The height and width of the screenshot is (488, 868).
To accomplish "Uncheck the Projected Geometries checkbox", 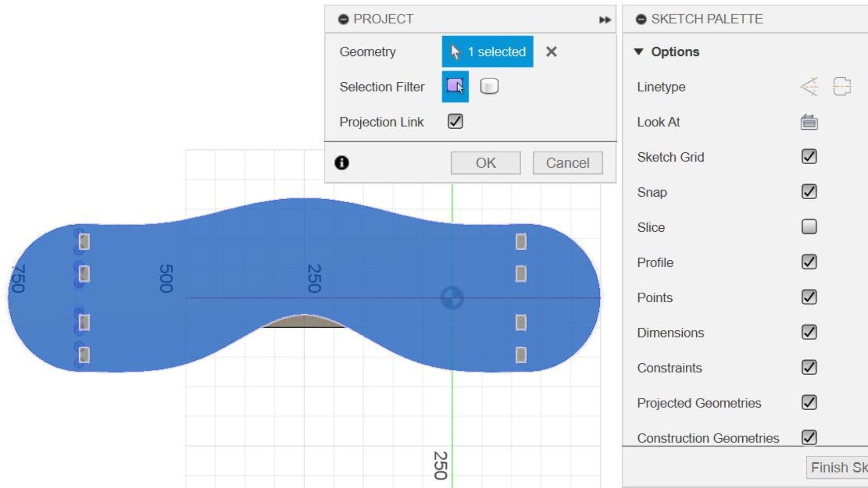I will (809, 403).
